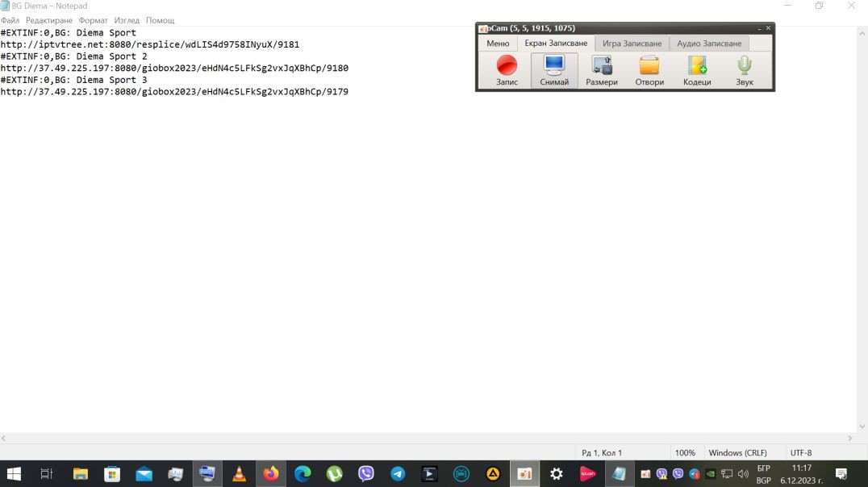Switch to Екран Записване tab

[x=556, y=44]
